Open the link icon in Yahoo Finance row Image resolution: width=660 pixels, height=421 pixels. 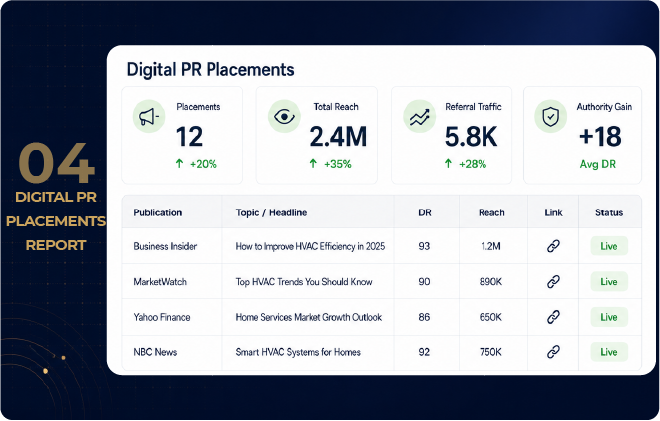click(x=553, y=317)
